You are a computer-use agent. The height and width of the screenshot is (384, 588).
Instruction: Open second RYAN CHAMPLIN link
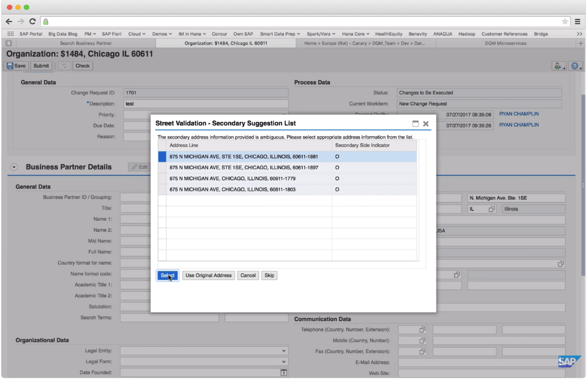pyautogui.click(x=519, y=125)
